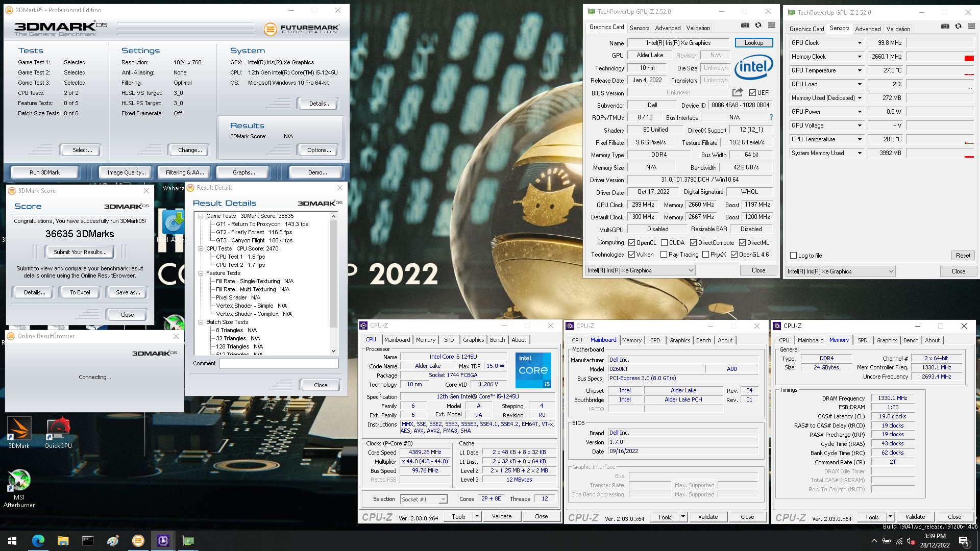The width and height of the screenshot is (980, 551).
Task: Click the Intel logo in GPU-Z
Action: pyautogui.click(x=754, y=67)
